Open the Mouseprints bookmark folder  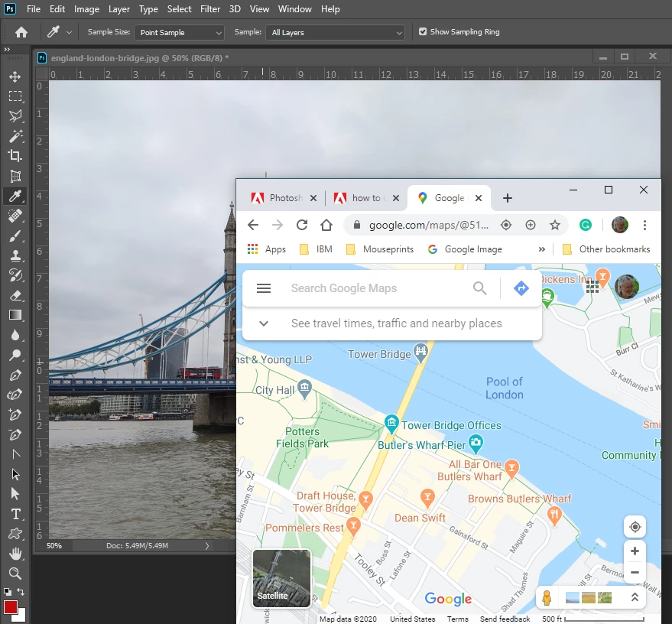[380, 249]
